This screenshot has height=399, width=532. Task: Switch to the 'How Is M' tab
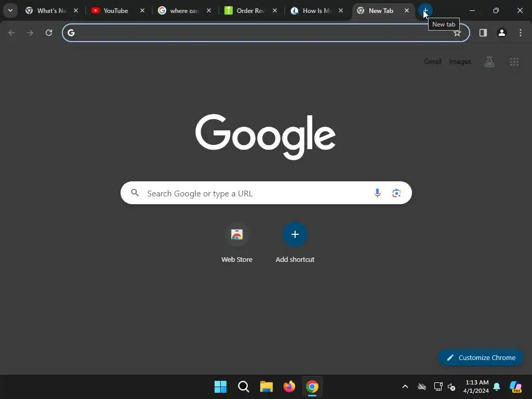pos(316,10)
